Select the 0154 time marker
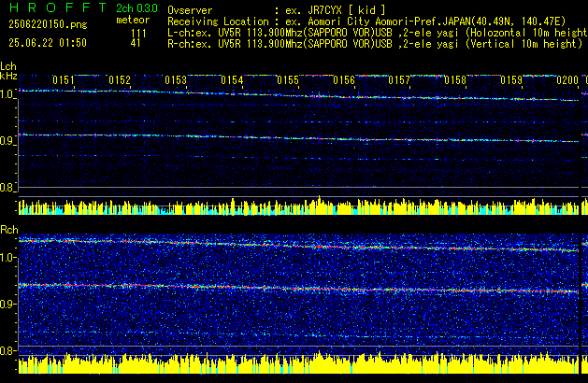This screenshot has width=588, height=383. [x=232, y=80]
